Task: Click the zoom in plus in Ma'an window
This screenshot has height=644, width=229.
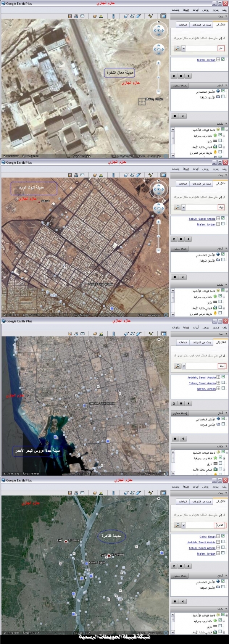Action: click(158, 63)
